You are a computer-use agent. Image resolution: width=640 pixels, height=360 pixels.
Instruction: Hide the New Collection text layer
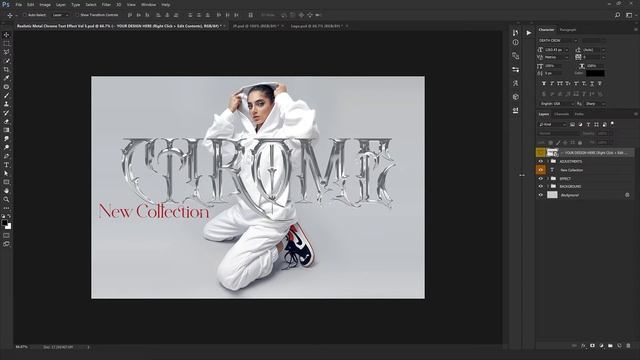coord(541,170)
